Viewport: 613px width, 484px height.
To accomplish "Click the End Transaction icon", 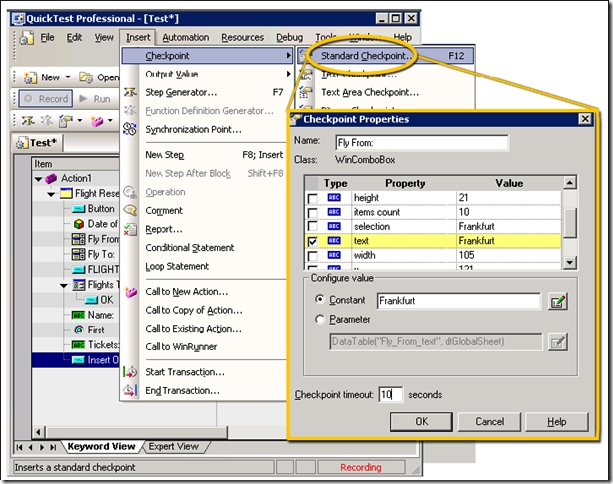I will [x=130, y=390].
